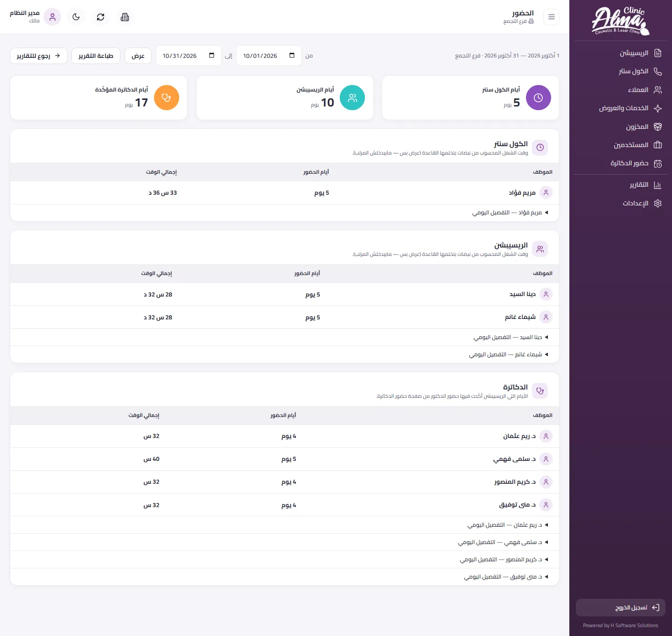Click the مريم فؤاد employee row
672x636 pixels.
click(285, 193)
